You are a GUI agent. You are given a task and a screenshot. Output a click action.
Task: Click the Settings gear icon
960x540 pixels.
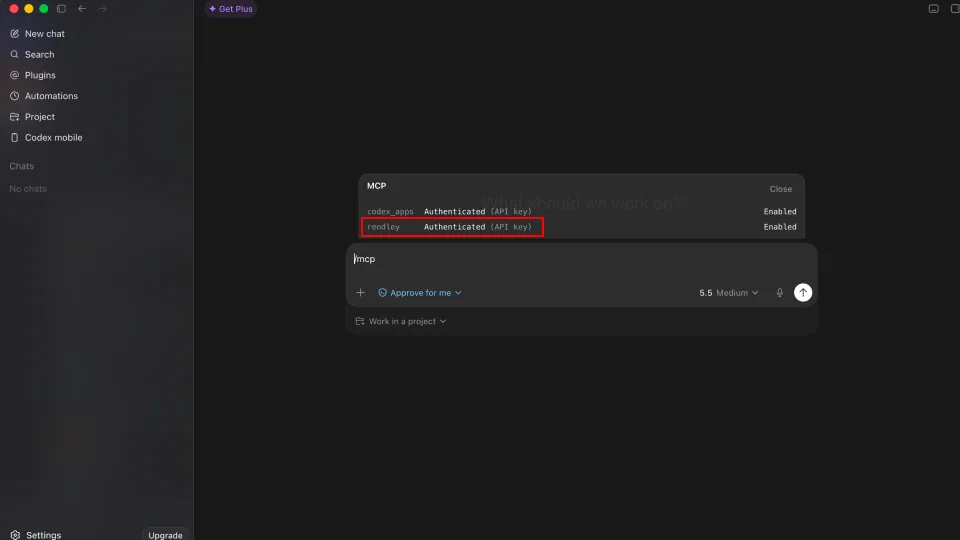coord(15,535)
